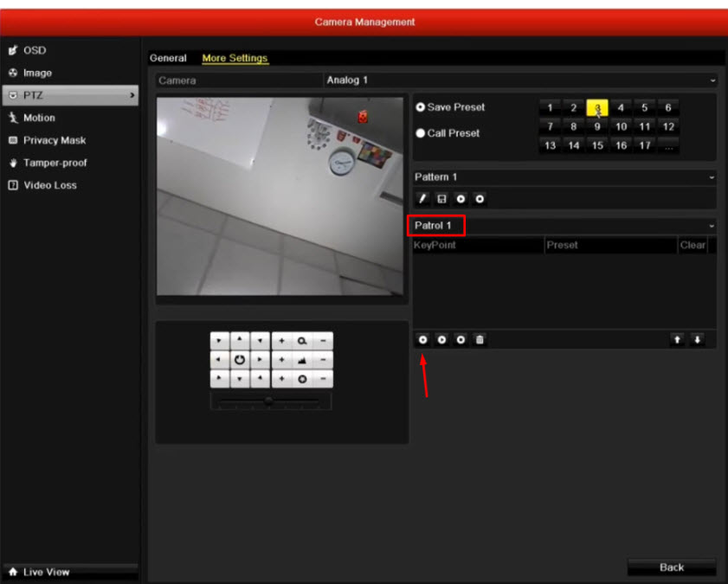
Task: Click the PTZ speed slider handle
Action: 269,401
